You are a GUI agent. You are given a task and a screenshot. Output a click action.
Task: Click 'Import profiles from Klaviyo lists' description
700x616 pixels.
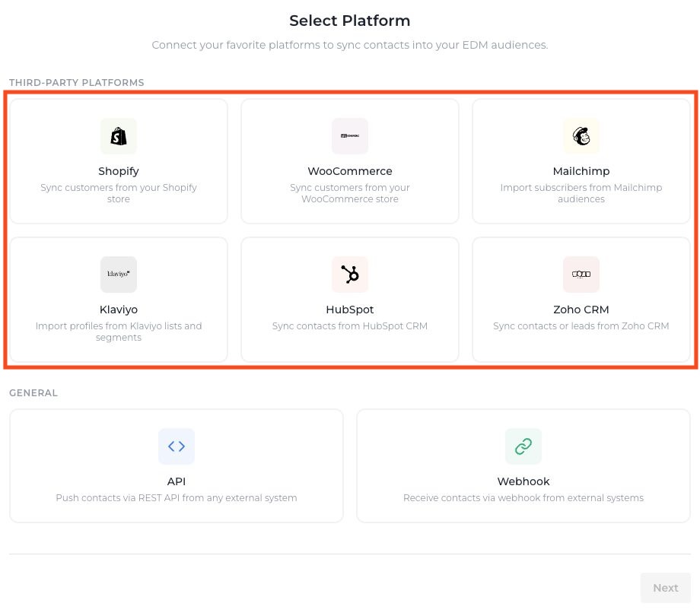coord(118,332)
